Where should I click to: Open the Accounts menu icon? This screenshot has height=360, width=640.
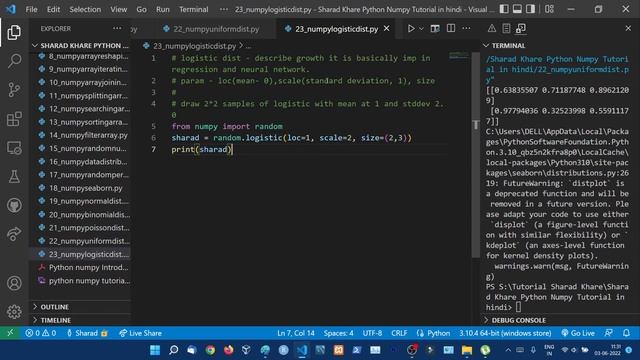pyautogui.click(x=14, y=283)
